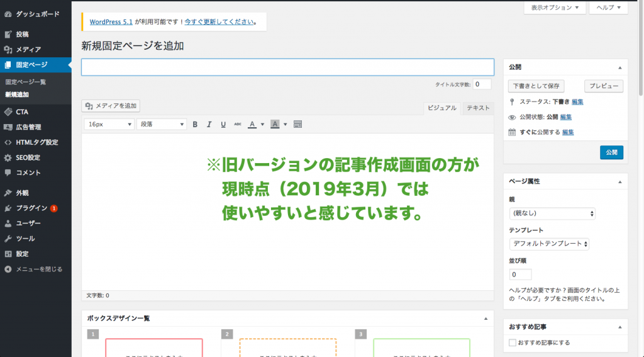
Task: Click the page title input field
Action: pos(287,67)
